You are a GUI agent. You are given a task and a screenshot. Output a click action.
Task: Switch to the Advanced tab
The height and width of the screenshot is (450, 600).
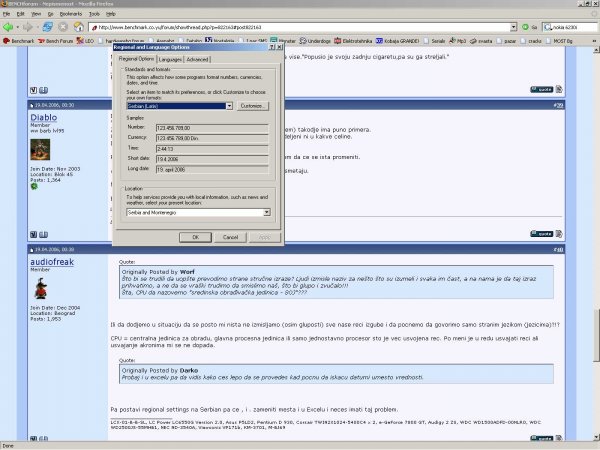(197, 60)
